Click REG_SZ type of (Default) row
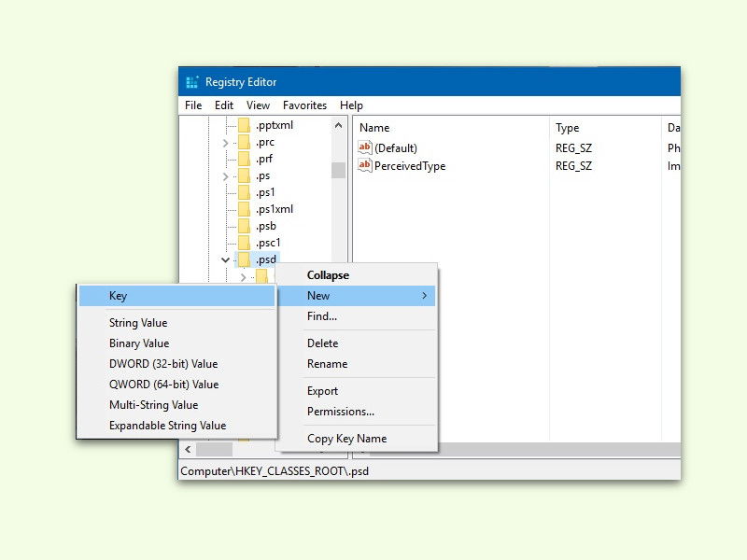This screenshot has height=560, width=747. point(573,148)
